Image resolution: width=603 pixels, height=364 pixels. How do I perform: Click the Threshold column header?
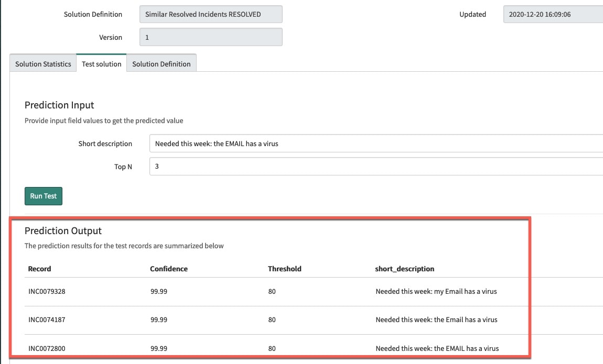[285, 269]
